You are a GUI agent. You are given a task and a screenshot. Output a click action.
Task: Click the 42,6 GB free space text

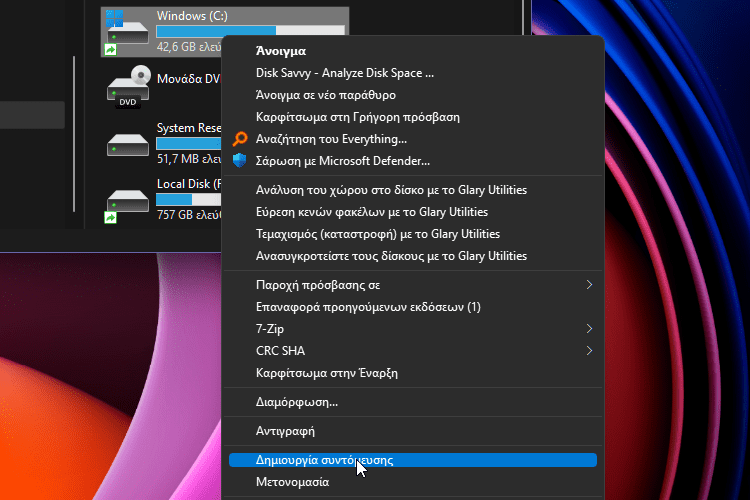[189, 46]
